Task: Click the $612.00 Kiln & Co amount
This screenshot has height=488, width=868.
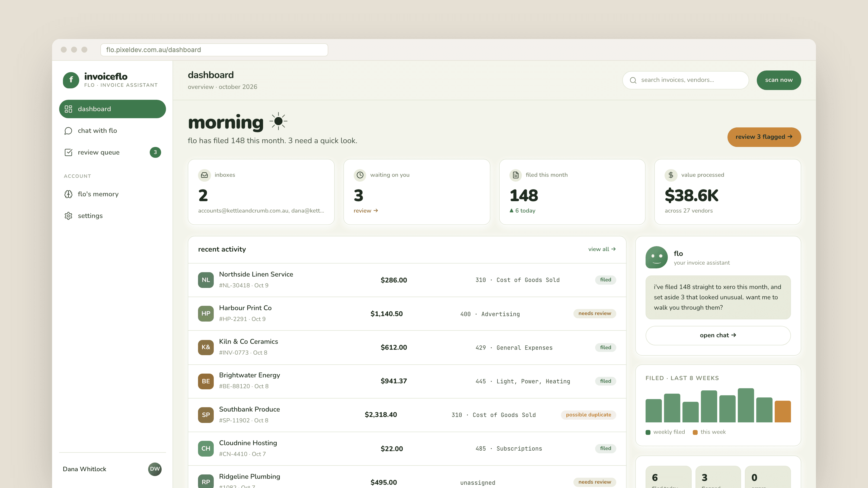Action: [x=394, y=348]
